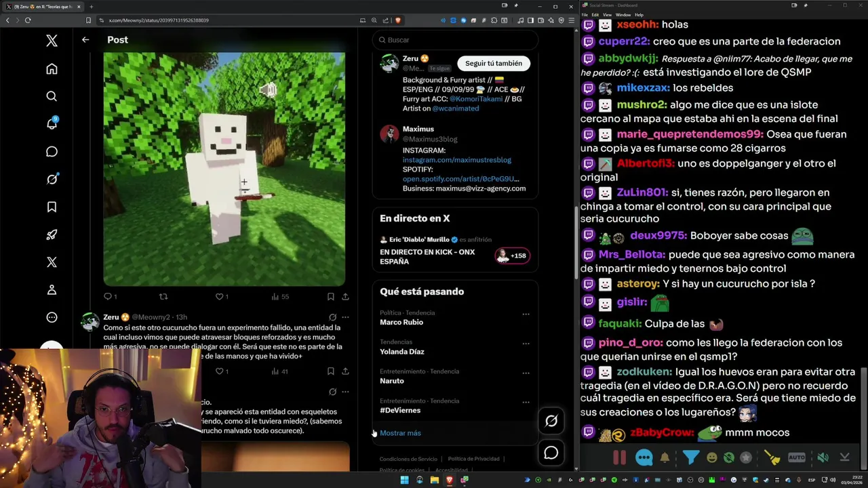The image size is (868, 488).
Task: Toggle the bell notification in Social Stream
Action: [x=665, y=457]
